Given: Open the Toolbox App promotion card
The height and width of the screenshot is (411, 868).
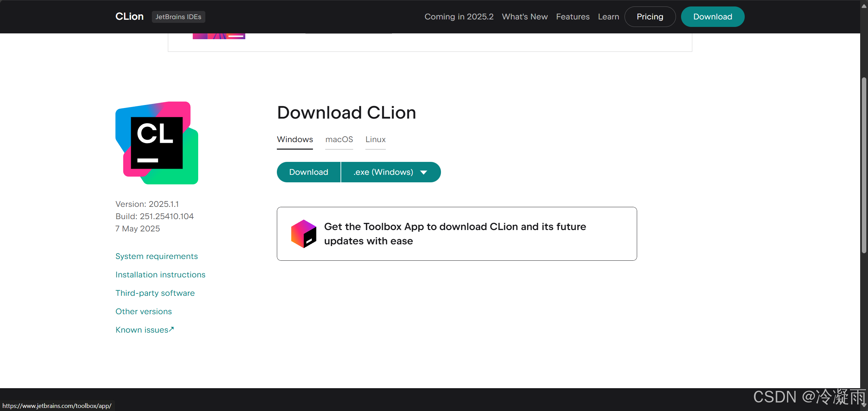Looking at the screenshot, I should tap(457, 234).
